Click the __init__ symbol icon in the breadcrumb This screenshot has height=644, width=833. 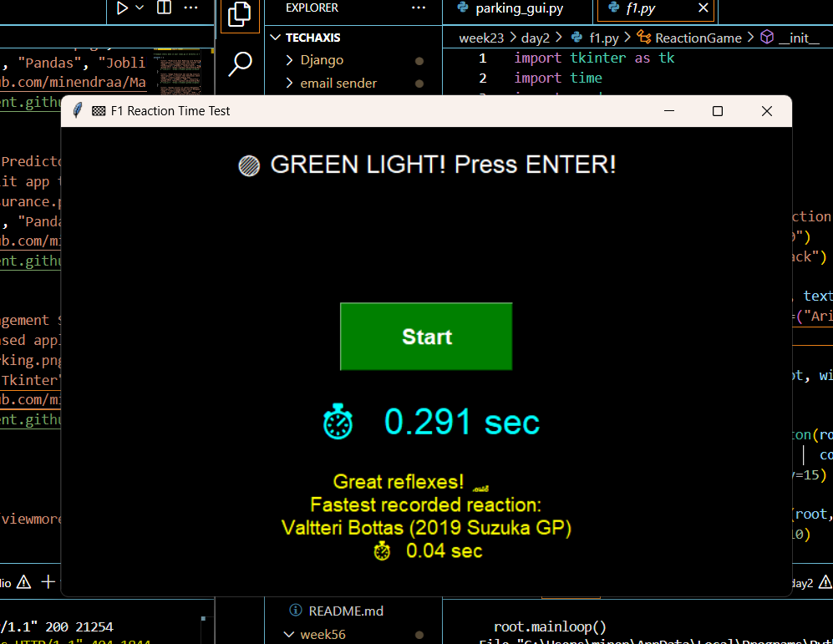[767, 38]
